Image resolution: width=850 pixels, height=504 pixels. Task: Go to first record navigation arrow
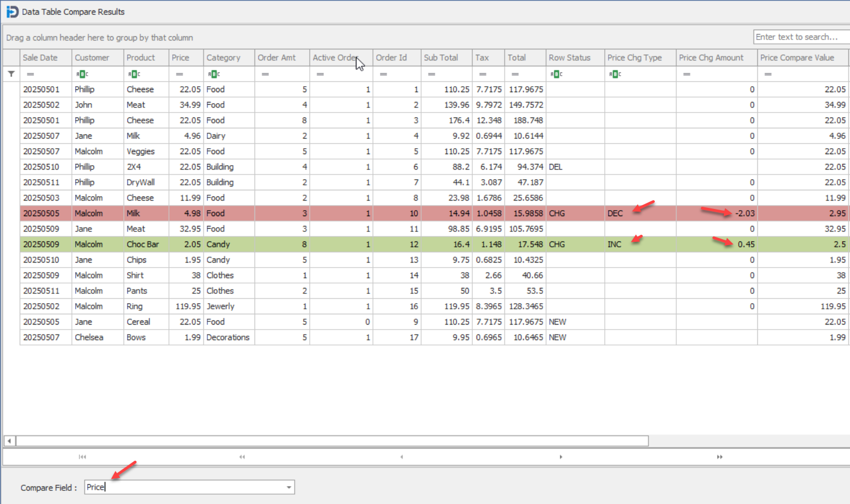coord(82,457)
